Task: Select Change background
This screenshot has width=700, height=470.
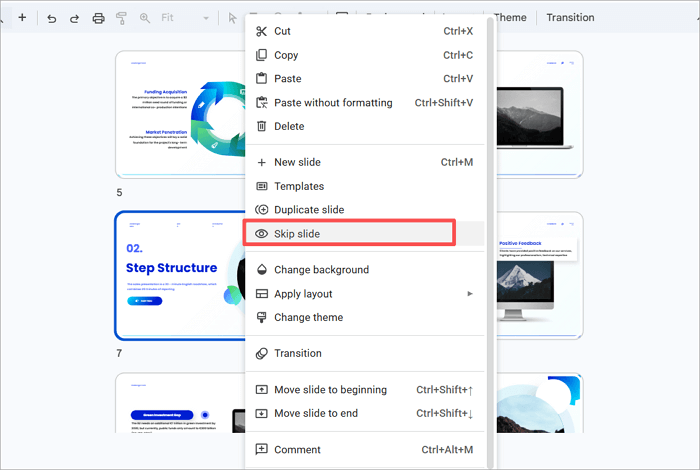Action: click(365, 270)
